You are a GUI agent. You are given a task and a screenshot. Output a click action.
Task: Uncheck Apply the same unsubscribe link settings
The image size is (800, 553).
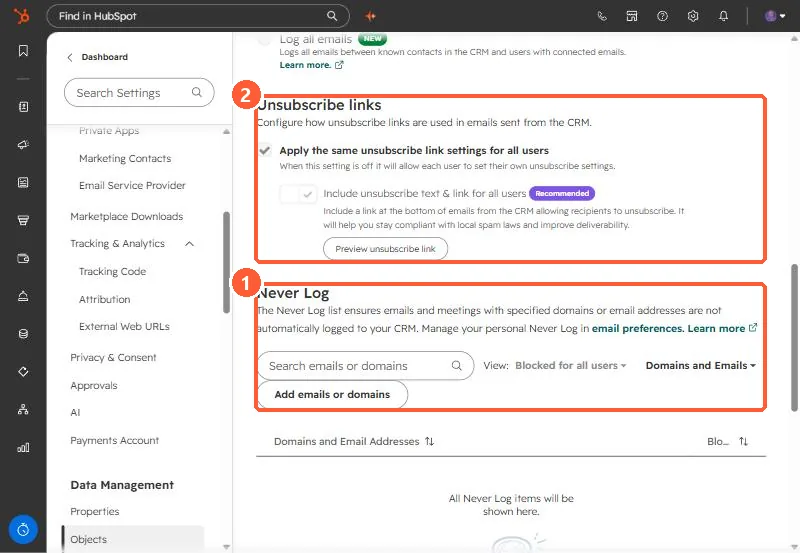pos(265,150)
